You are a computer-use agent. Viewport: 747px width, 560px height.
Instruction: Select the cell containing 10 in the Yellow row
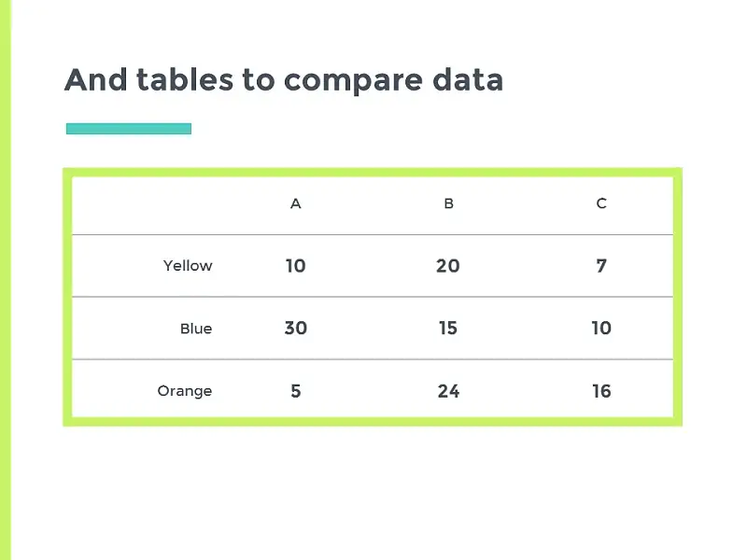click(296, 266)
